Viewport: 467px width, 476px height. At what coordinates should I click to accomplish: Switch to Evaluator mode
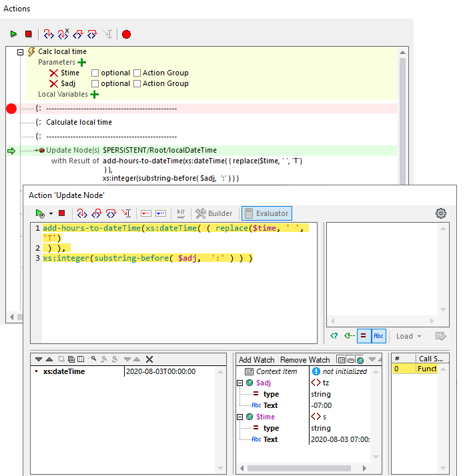click(266, 213)
